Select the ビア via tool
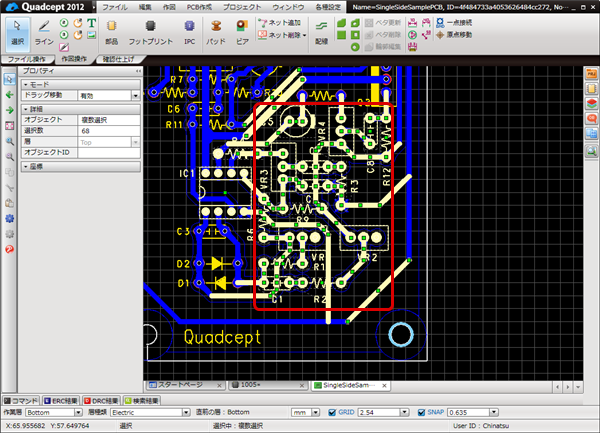Screen dimensions: 600x433 [242, 33]
